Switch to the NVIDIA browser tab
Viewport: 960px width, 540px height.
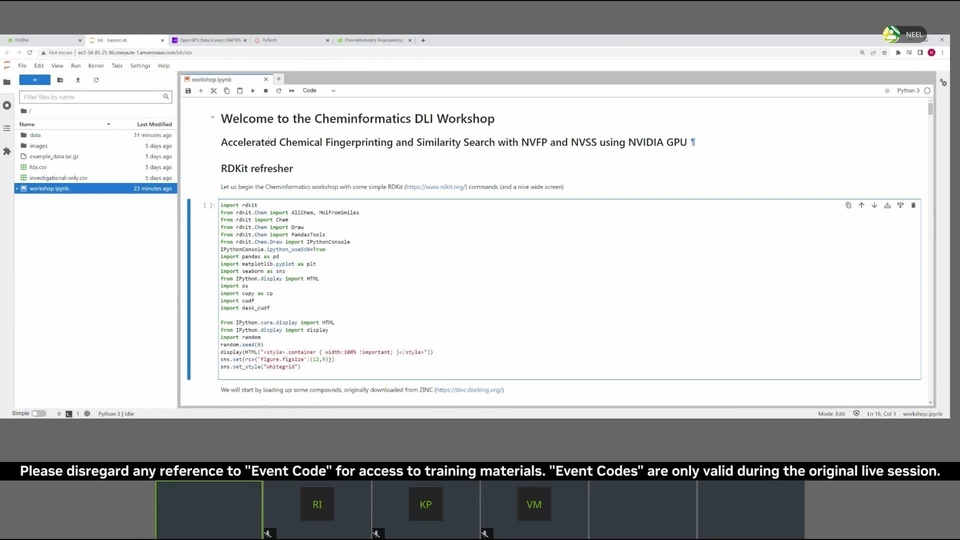point(43,40)
